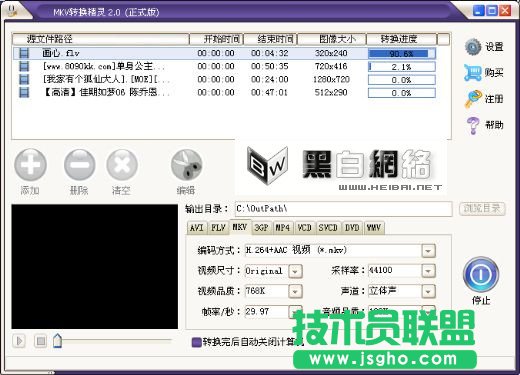Switch to the AVI format tab
Screen dimensions: 520x375
point(197,228)
